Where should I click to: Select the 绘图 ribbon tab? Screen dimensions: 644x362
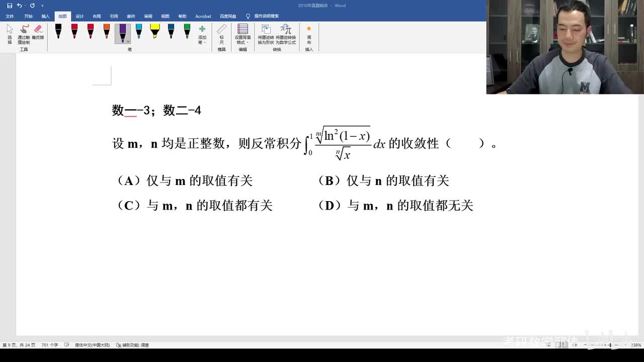(x=62, y=17)
